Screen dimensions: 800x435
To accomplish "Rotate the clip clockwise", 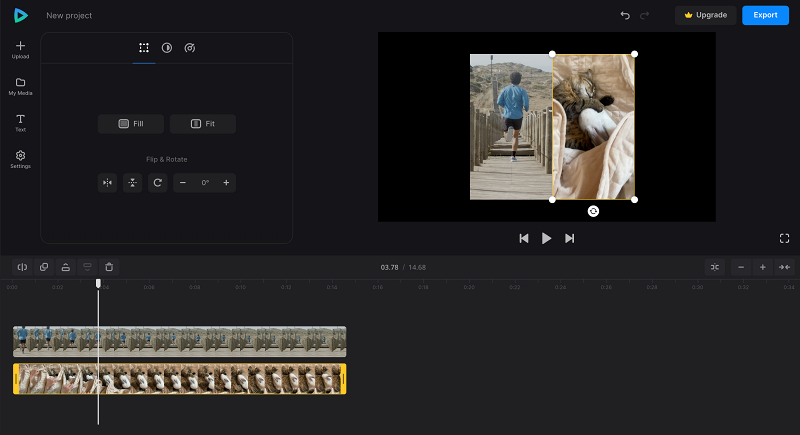I will (158, 183).
